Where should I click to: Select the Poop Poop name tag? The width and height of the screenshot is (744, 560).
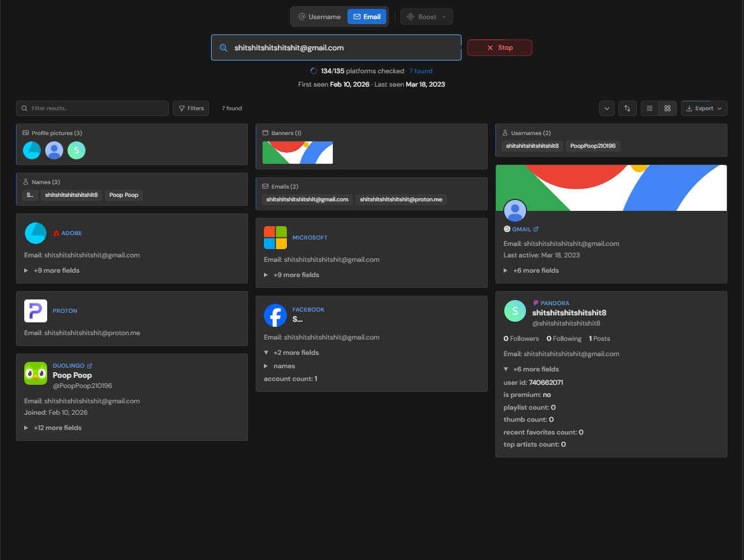[124, 195]
